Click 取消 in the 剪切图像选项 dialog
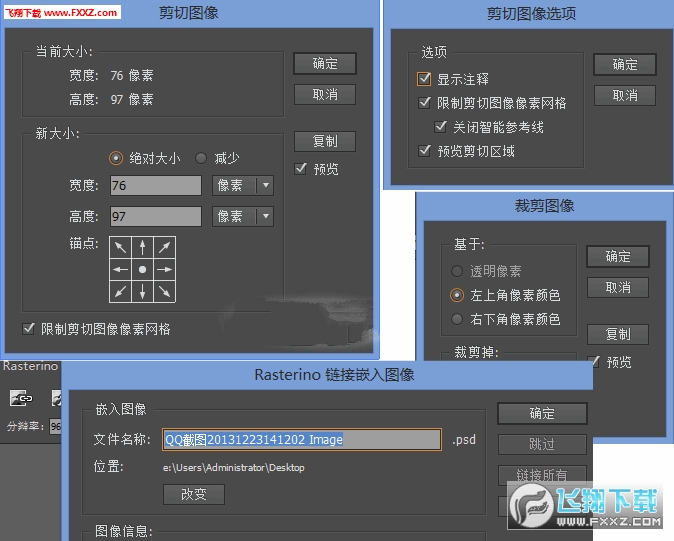 625,95
